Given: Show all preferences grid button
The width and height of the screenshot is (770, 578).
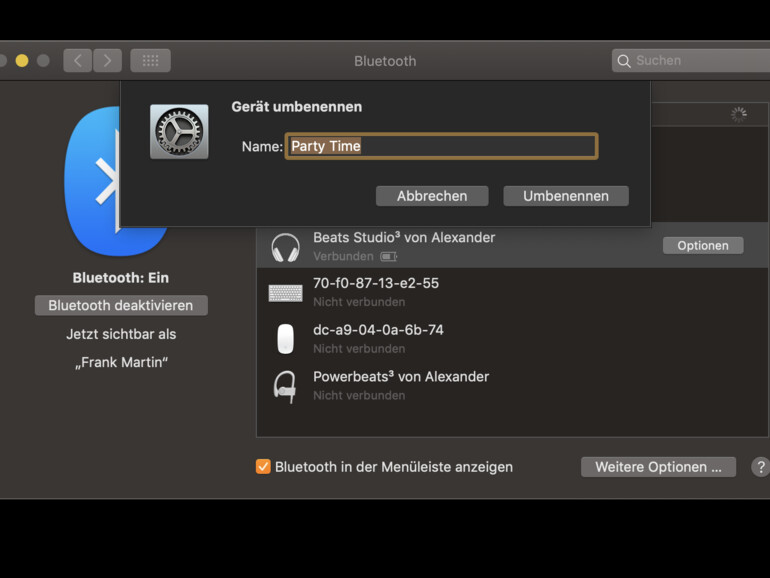Looking at the screenshot, I should click(150, 60).
